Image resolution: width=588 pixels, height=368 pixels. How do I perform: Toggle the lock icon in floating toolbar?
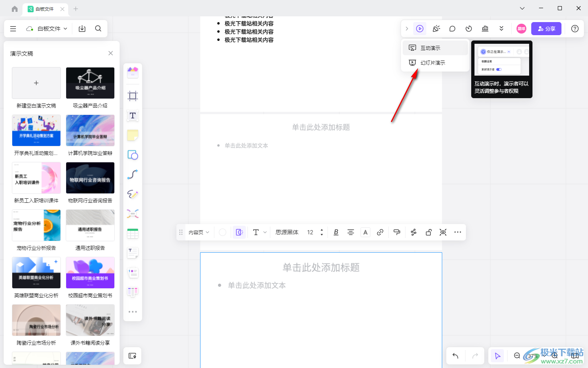point(429,232)
